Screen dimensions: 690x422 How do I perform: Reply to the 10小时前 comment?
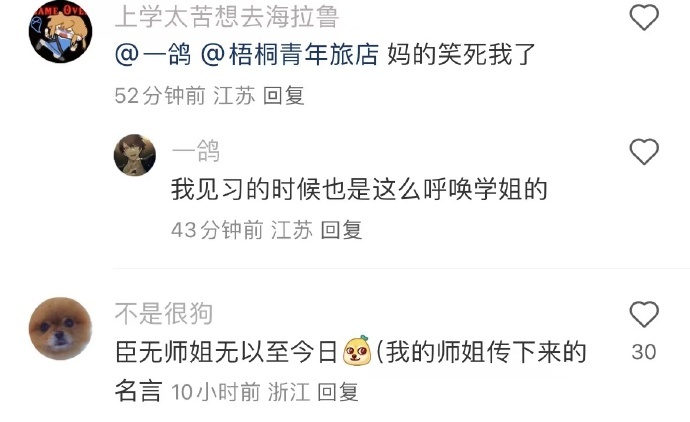click(x=338, y=392)
